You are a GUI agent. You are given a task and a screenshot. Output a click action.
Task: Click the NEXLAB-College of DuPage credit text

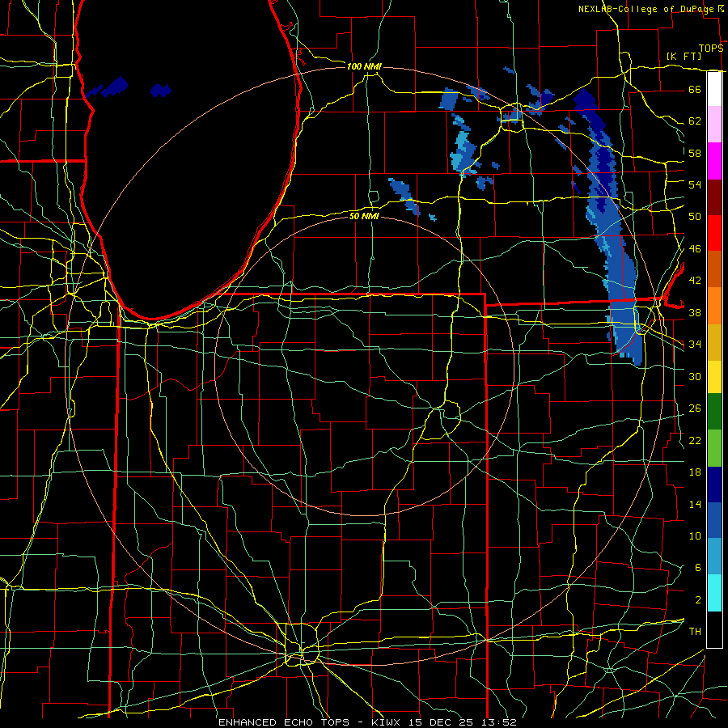645,9
